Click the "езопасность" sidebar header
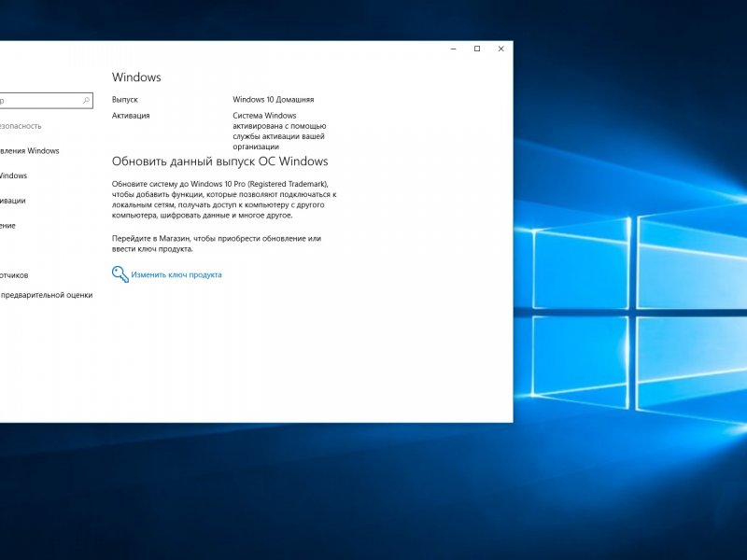 (x=21, y=126)
